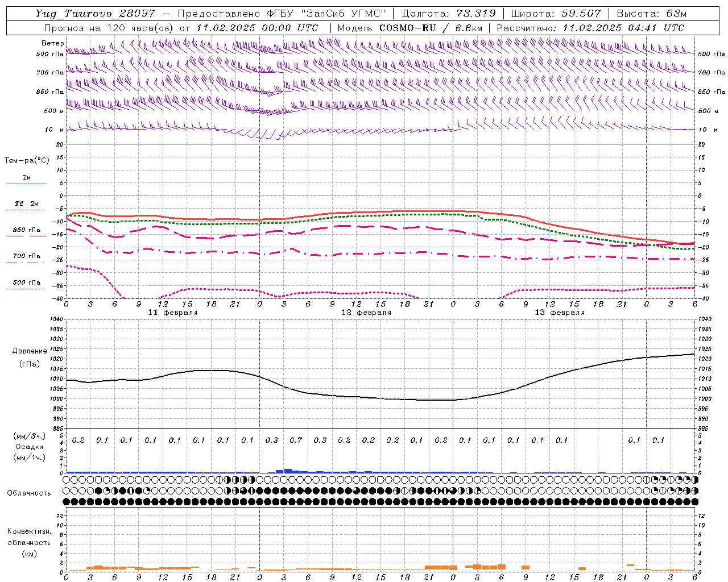The image size is (728, 582).
Task: Select the text Предоставлено ФГБУ "ЗапСиб УГМС"
Action: (282, 14)
